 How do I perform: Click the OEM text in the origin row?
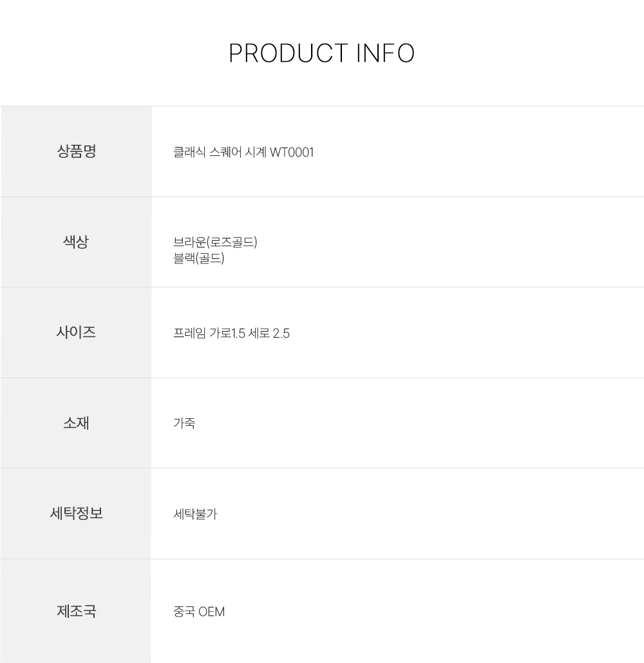point(212,611)
